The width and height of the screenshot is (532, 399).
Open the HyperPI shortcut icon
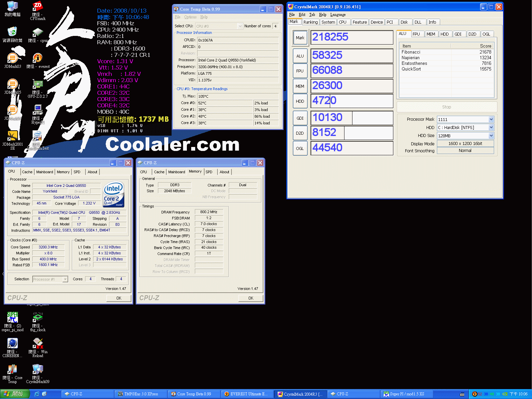coord(38,114)
